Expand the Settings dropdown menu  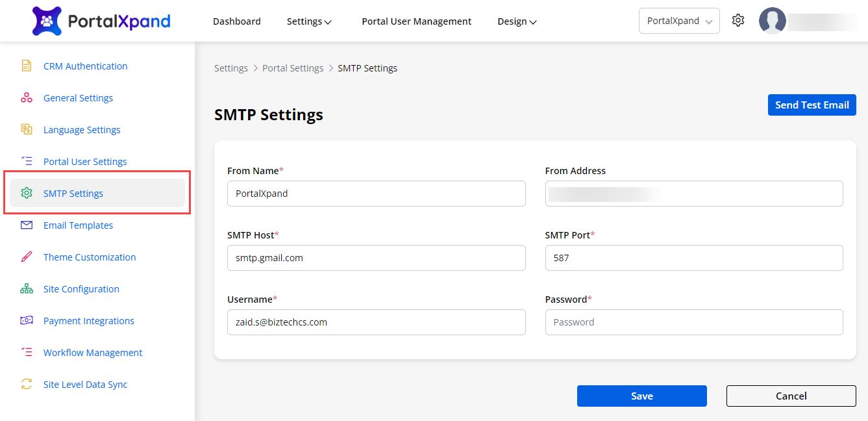309,21
